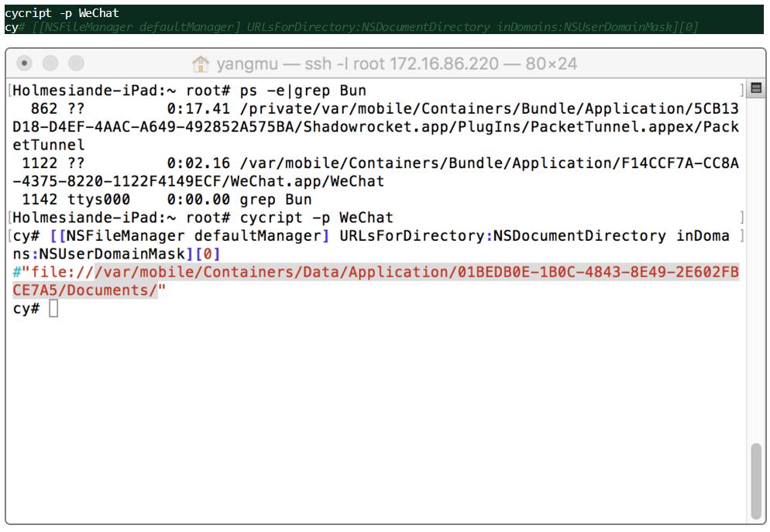This screenshot has width=770, height=532.
Task: Click the '0:17.41' CPU time value
Action: pos(198,108)
